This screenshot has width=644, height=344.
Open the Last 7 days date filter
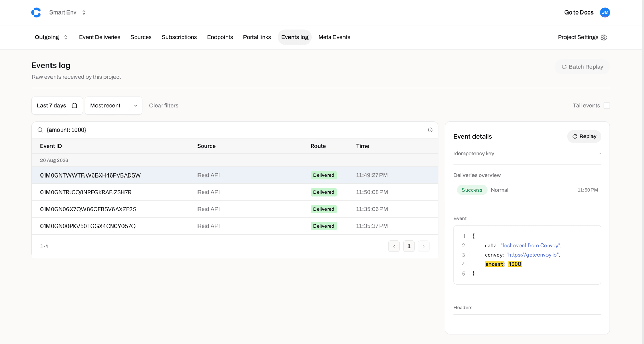coord(57,106)
